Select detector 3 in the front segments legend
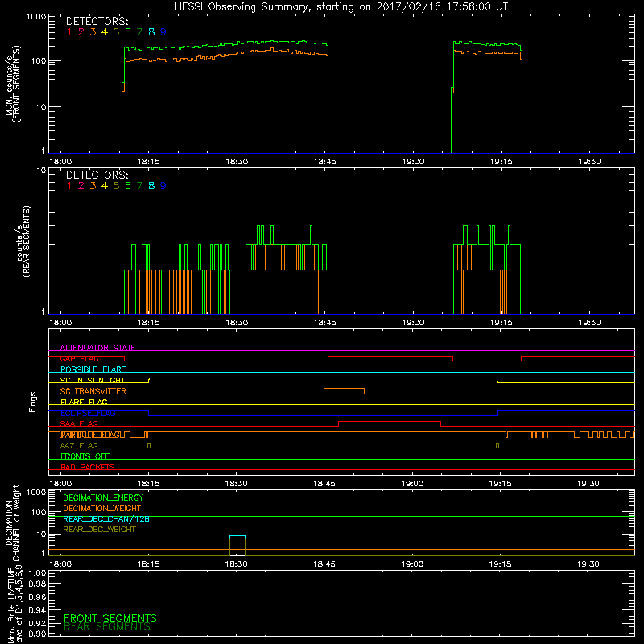 (93, 32)
